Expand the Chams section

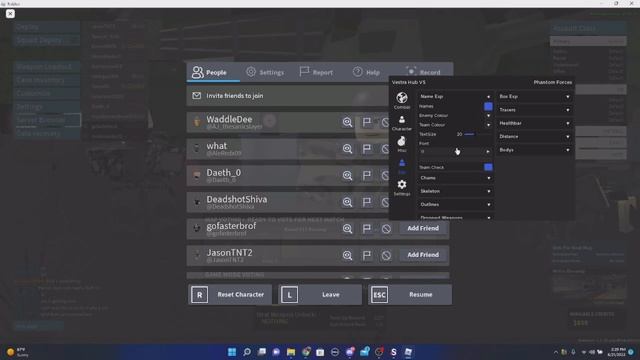tap(455, 178)
